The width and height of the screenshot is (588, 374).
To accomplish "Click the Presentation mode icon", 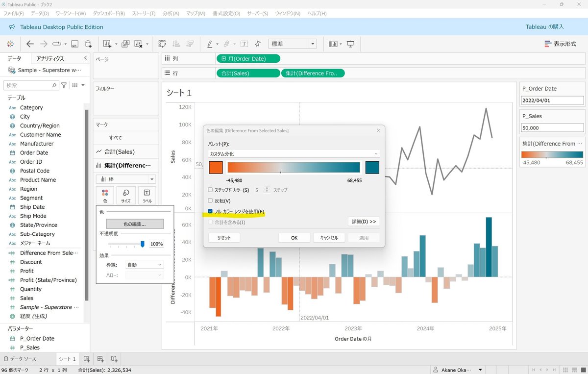I will point(350,44).
